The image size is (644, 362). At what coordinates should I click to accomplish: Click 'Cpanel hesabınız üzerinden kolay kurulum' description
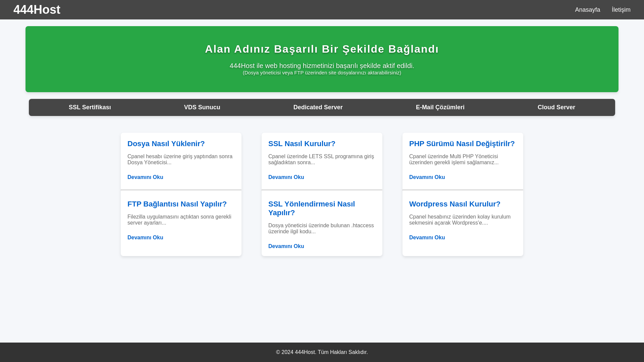[x=460, y=220]
